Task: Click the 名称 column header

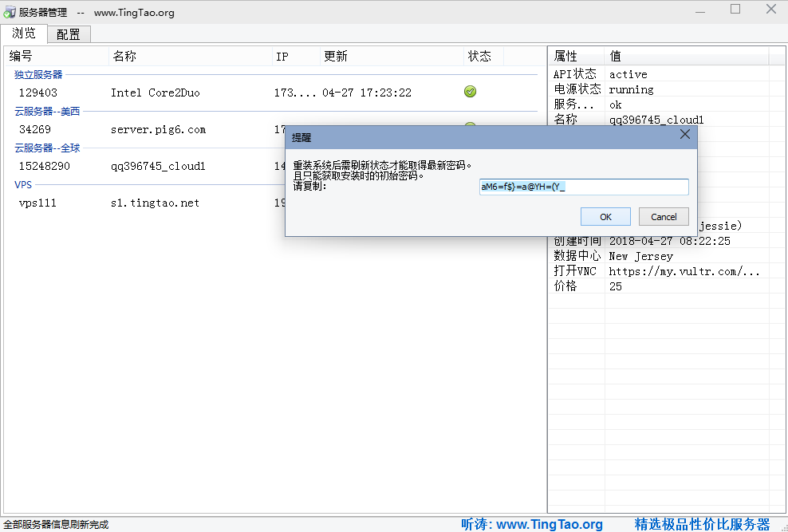Action: tap(191, 57)
